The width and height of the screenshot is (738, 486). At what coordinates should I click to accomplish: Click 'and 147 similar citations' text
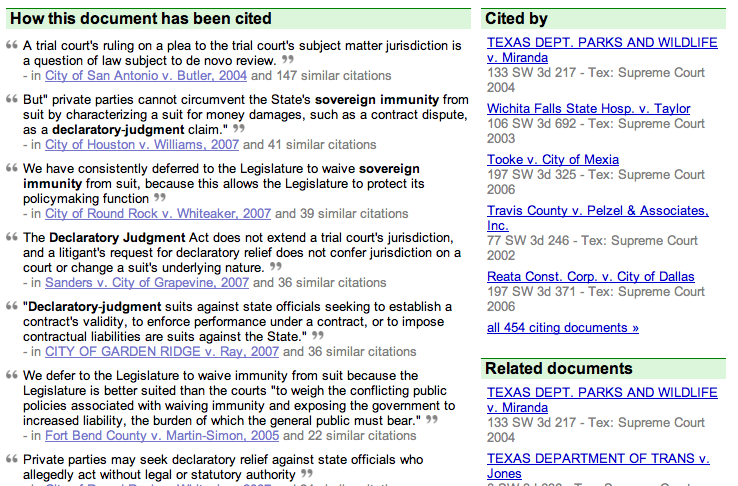321,76
